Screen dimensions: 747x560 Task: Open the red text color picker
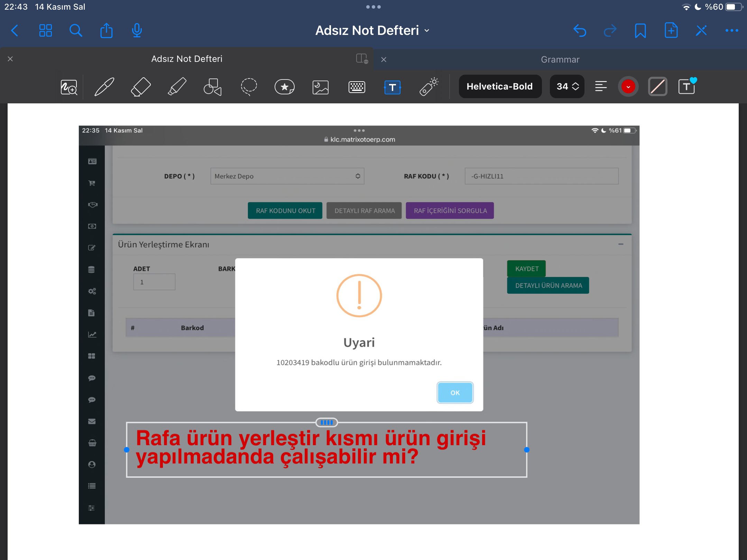pyautogui.click(x=628, y=86)
